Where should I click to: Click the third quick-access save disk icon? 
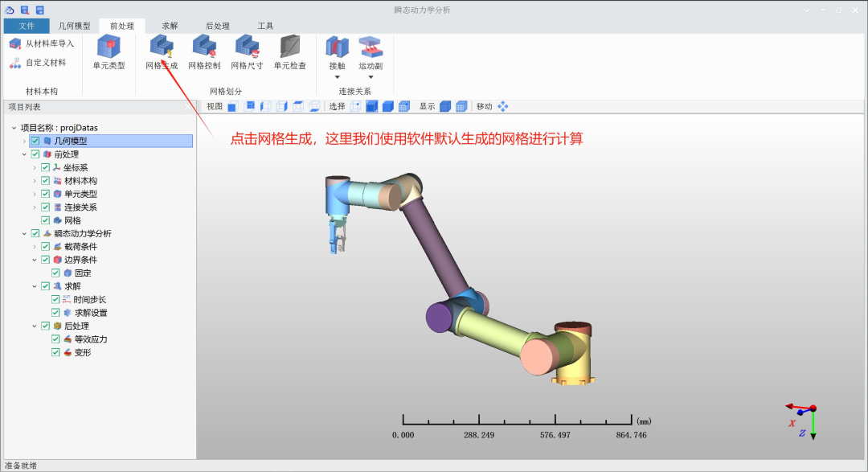coord(39,10)
